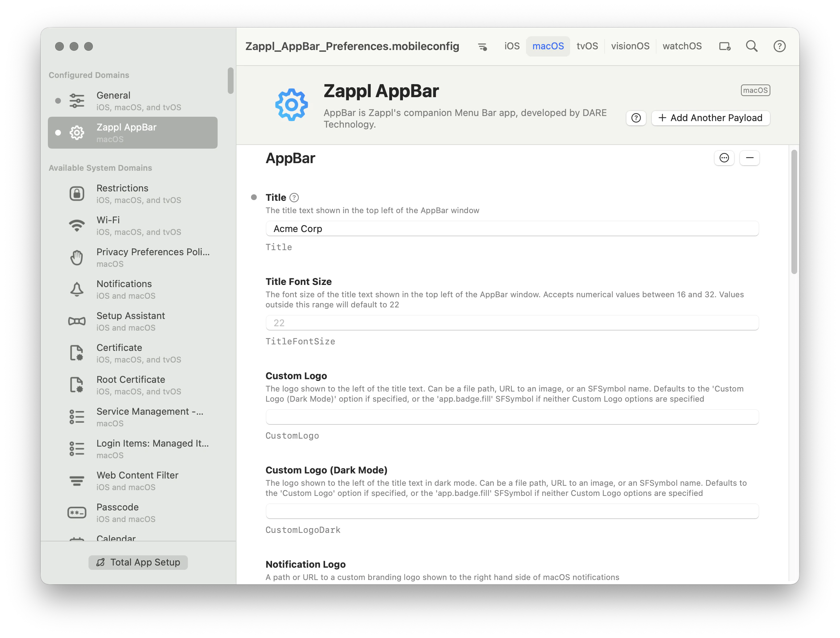Open the AppBar payload ellipsis options
Viewport: 840px width, 638px height.
tap(724, 158)
